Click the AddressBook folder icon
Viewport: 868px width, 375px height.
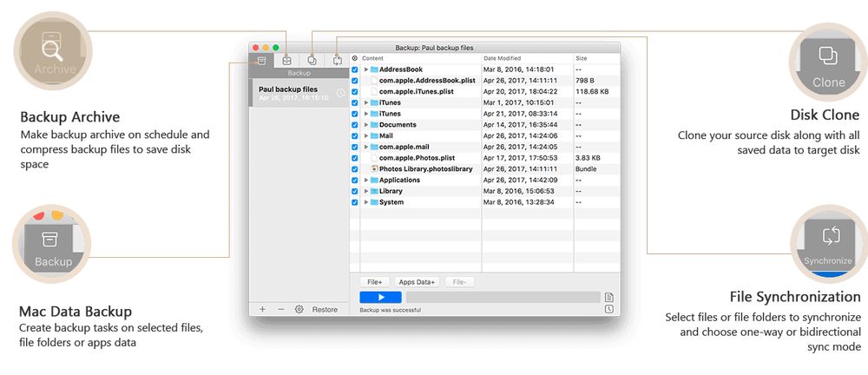tap(374, 69)
